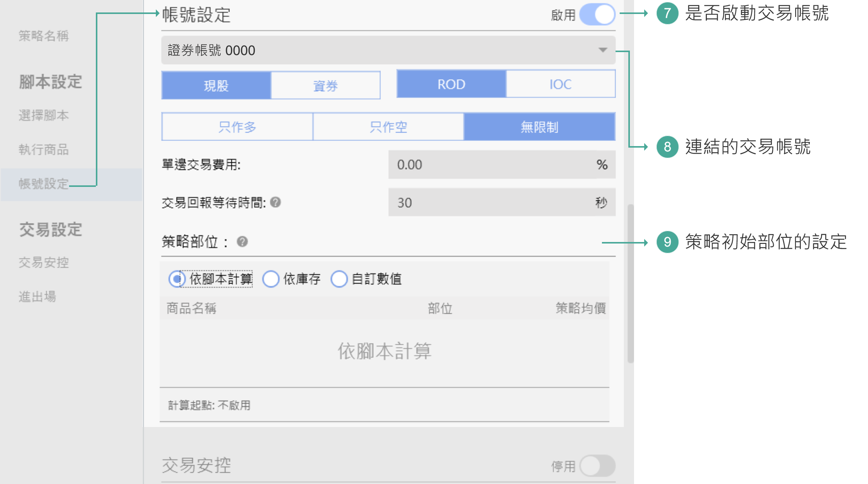Select 現股 trading type

[x=216, y=86]
